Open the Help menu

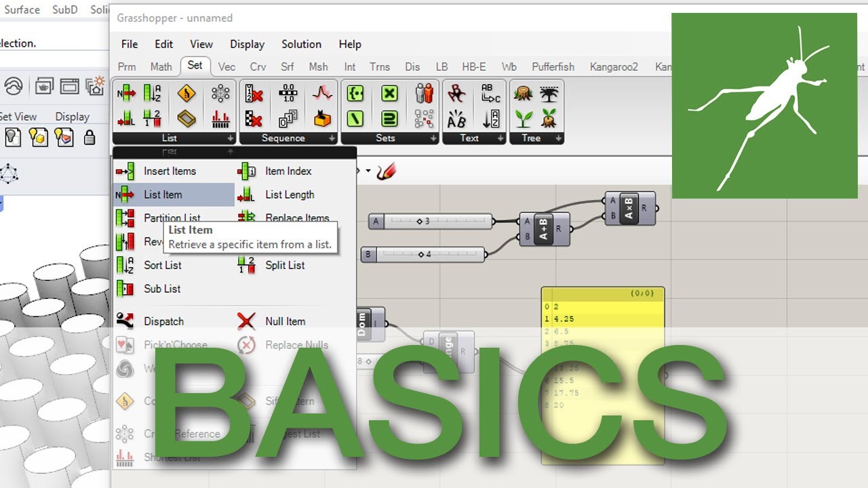(350, 44)
